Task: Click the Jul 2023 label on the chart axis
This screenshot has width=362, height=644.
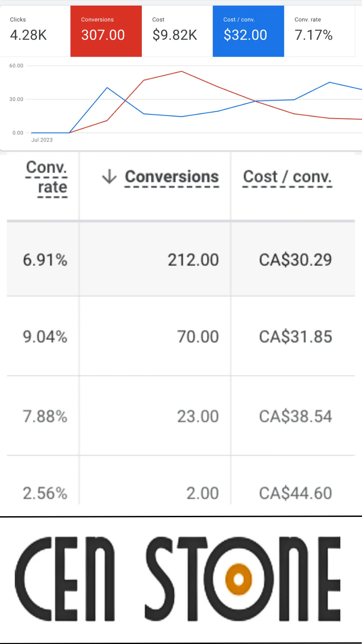Action: click(x=42, y=140)
